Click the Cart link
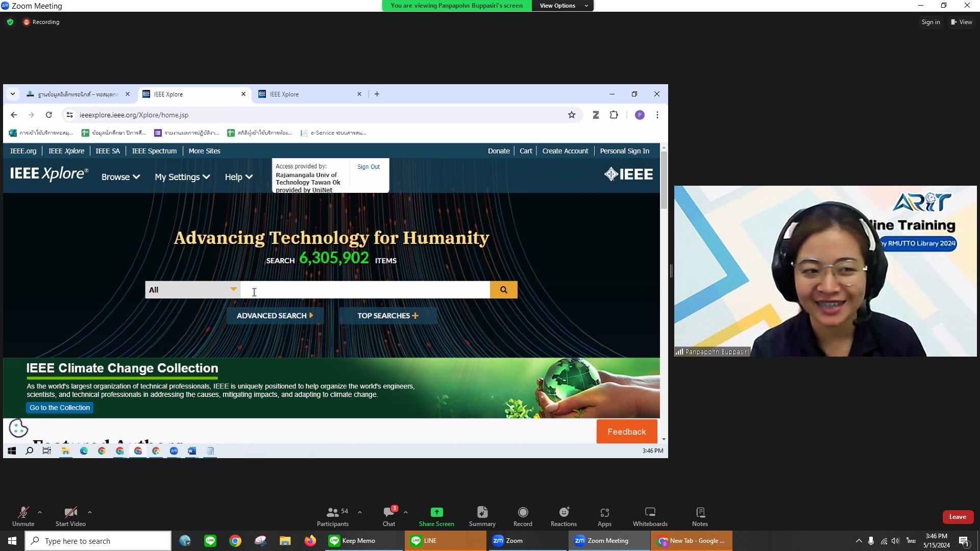Image resolution: width=980 pixels, height=551 pixels. point(526,151)
